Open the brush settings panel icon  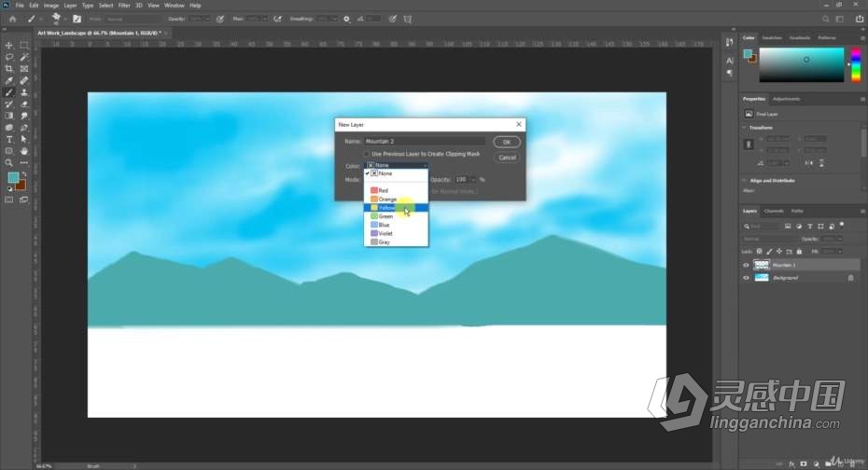pyautogui.click(x=77, y=19)
